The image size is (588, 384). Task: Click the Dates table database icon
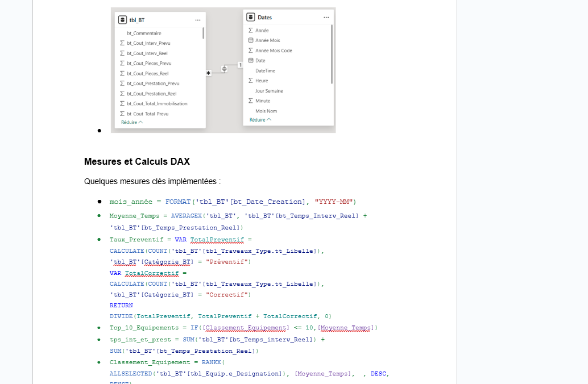251,17
